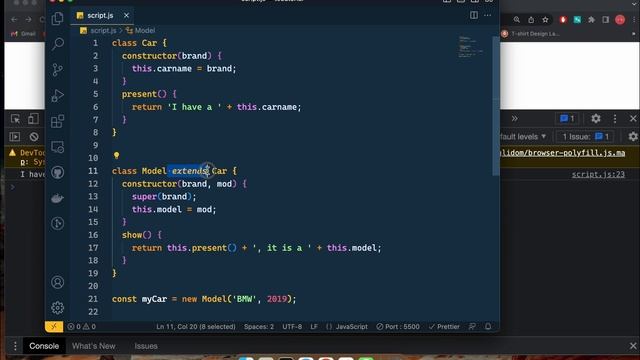
Task: Toggle the Chrome side panel
Action: [x=606, y=20]
